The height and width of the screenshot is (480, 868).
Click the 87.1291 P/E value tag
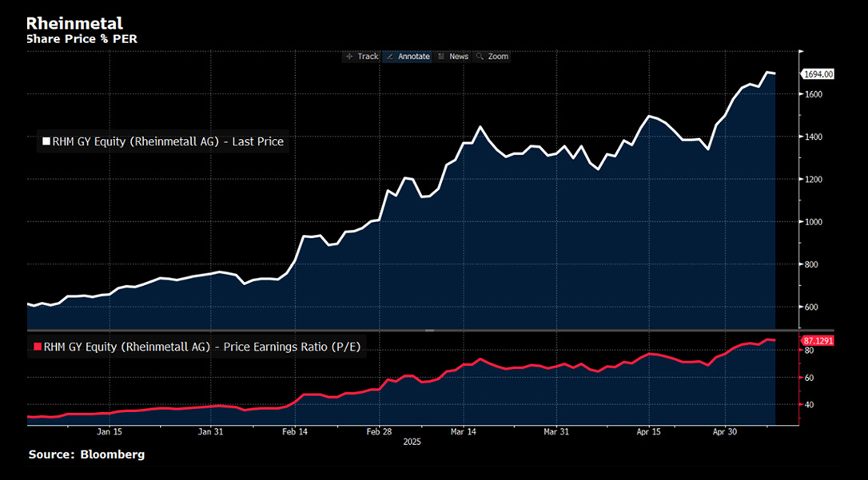(818, 341)
